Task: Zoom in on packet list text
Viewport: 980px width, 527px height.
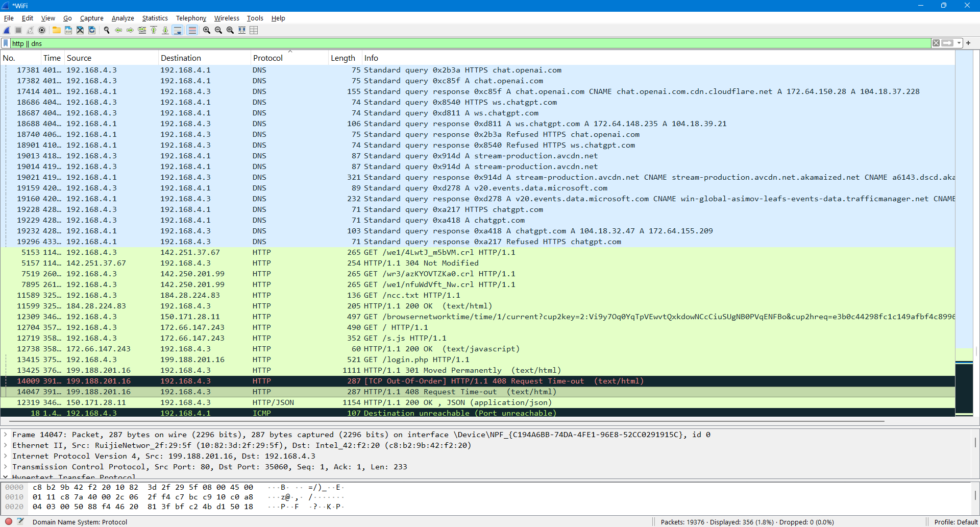Action: coord(207,30)
